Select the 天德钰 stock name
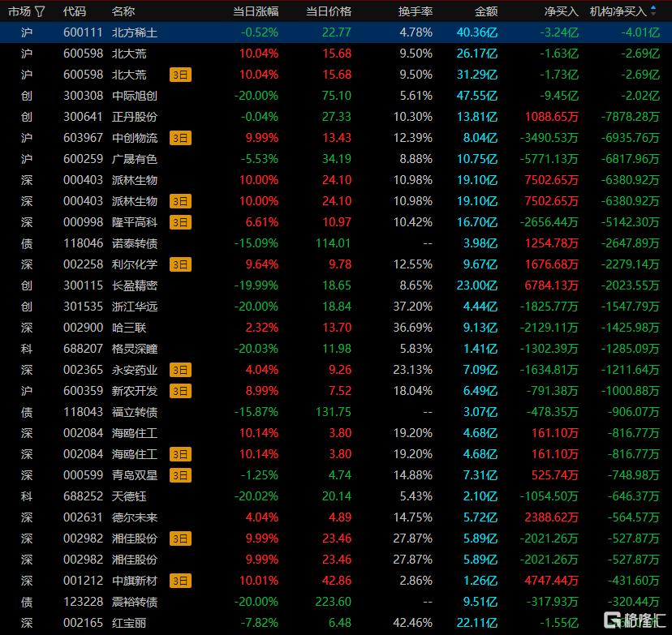This screenshot has height=635, width=672. coord(129,496)
